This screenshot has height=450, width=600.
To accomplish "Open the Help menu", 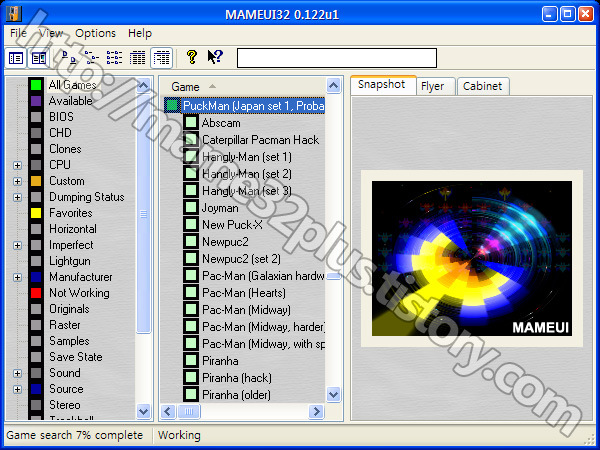I will click(x=140, y=33).
